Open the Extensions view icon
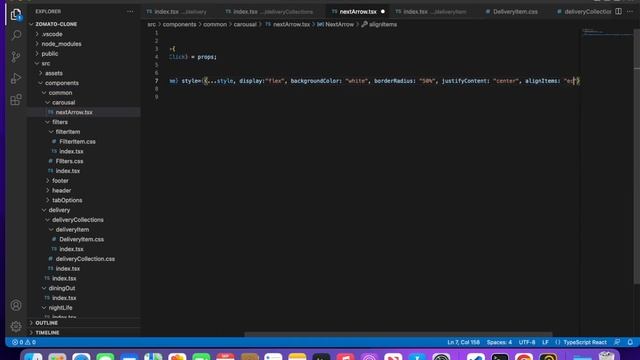 coord(16,100)
